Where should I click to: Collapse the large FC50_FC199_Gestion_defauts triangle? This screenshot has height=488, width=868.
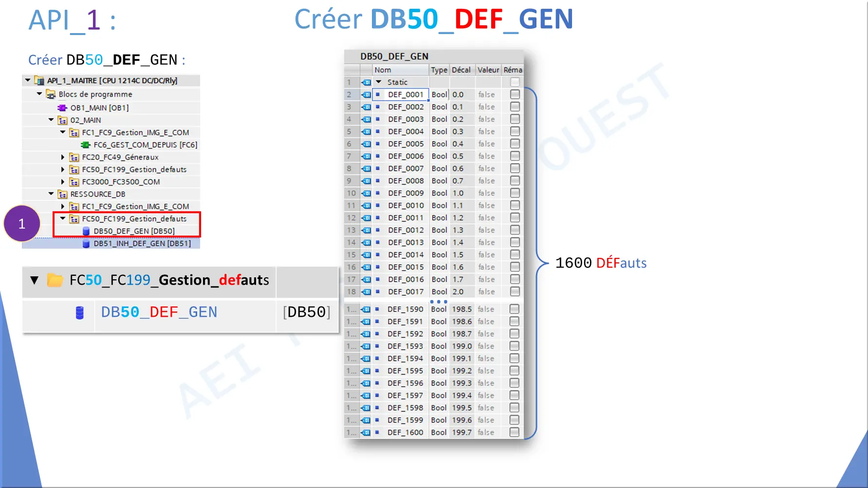click(34, 280)
